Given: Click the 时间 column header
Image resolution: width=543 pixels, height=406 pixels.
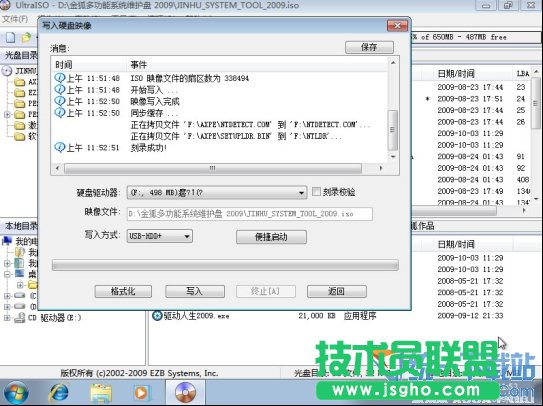Looking at the screenshot, I should point(64,64).
